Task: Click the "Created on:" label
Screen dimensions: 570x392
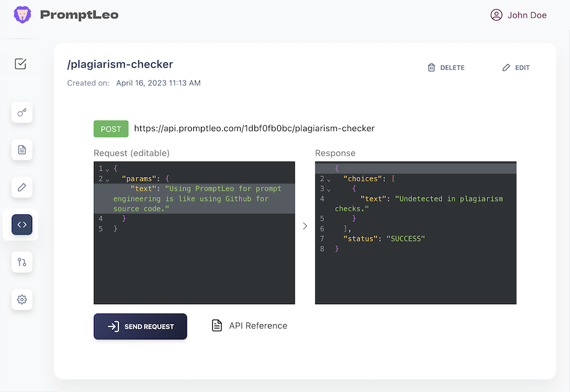Action: point(89,83)
